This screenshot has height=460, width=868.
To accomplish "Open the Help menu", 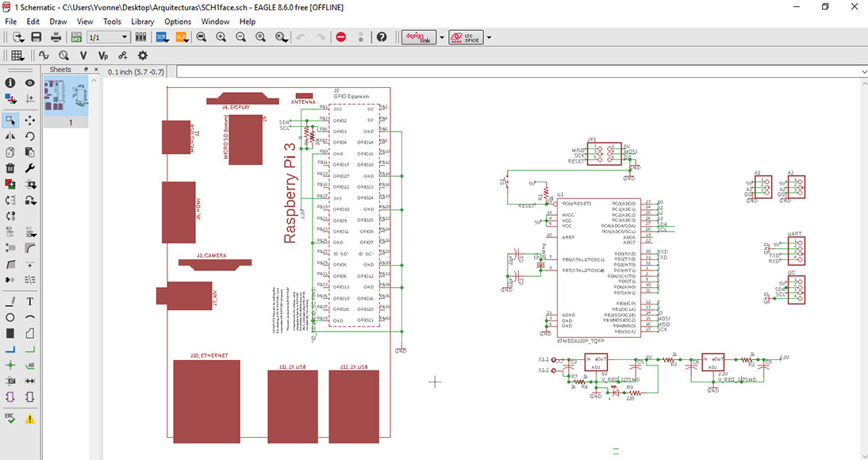I will (x=248, y=21).
